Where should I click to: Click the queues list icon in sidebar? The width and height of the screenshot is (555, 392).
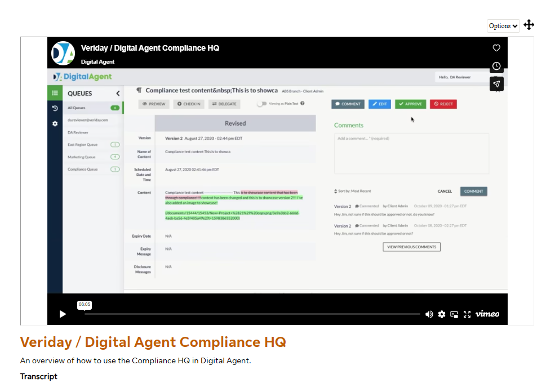(x=55, y=93)
